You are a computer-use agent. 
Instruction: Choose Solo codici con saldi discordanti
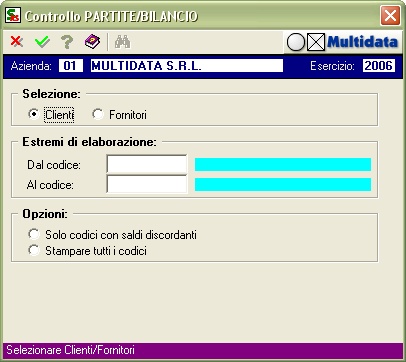pyautogui.click(x=34, y=234)
